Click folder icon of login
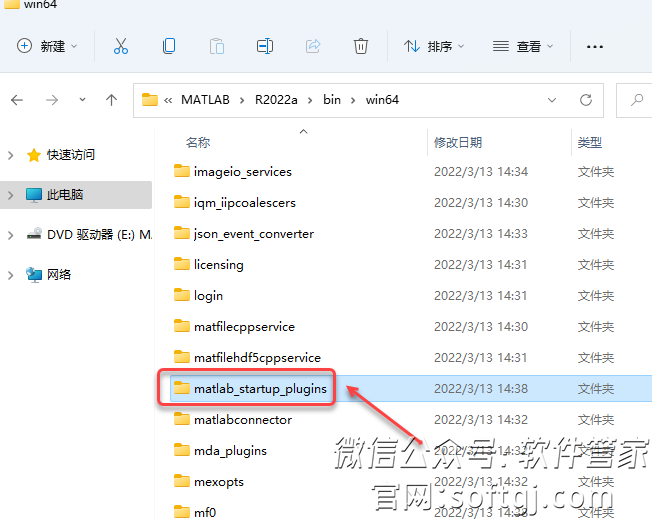652x519 pixels. (x=182, y=295)
